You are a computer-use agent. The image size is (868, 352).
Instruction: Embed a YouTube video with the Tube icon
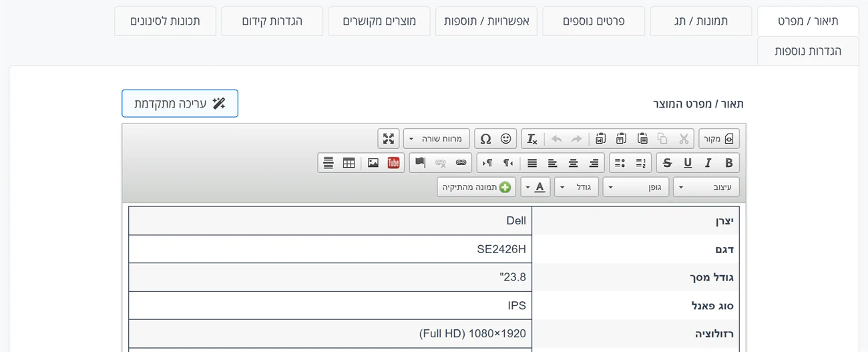[x=393, y=163]
